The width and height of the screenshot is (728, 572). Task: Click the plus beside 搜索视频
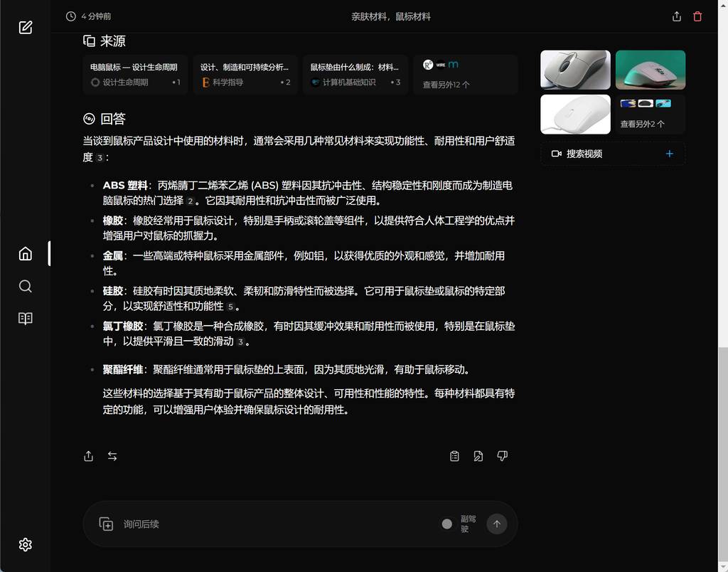(669, 154)
